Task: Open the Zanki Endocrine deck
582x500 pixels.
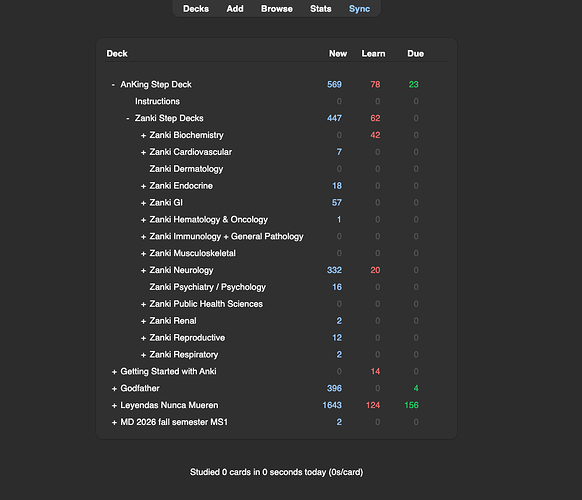Action: (181, 186)
